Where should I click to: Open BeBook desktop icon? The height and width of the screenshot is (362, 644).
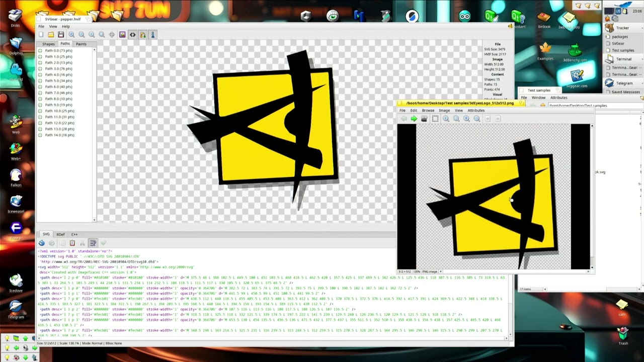(544, 20)
